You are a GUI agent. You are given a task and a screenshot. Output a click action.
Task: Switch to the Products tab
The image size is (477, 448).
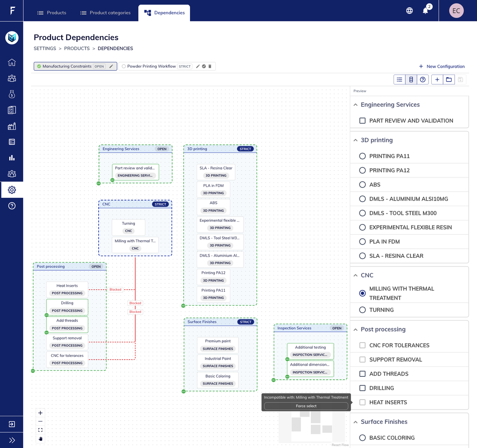[52, 13]
